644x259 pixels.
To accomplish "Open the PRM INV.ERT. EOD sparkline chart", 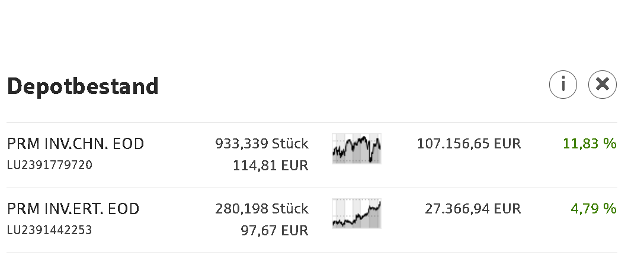I will [x=357, y=213].
